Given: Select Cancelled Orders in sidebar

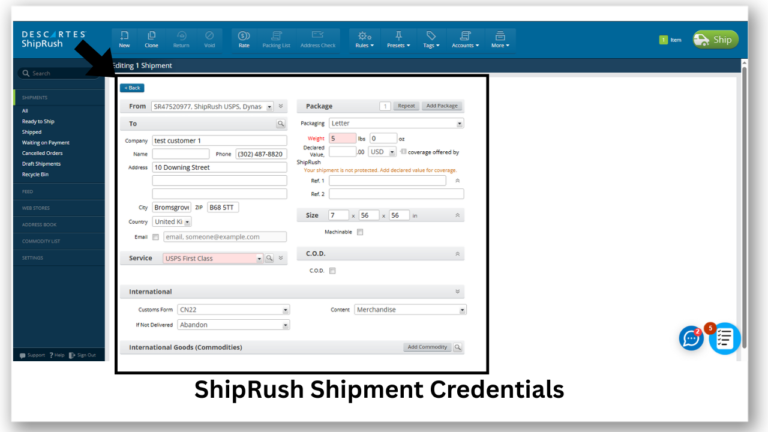Looking at the screenshot, I should pyautogui.click(x=42, y=153).
